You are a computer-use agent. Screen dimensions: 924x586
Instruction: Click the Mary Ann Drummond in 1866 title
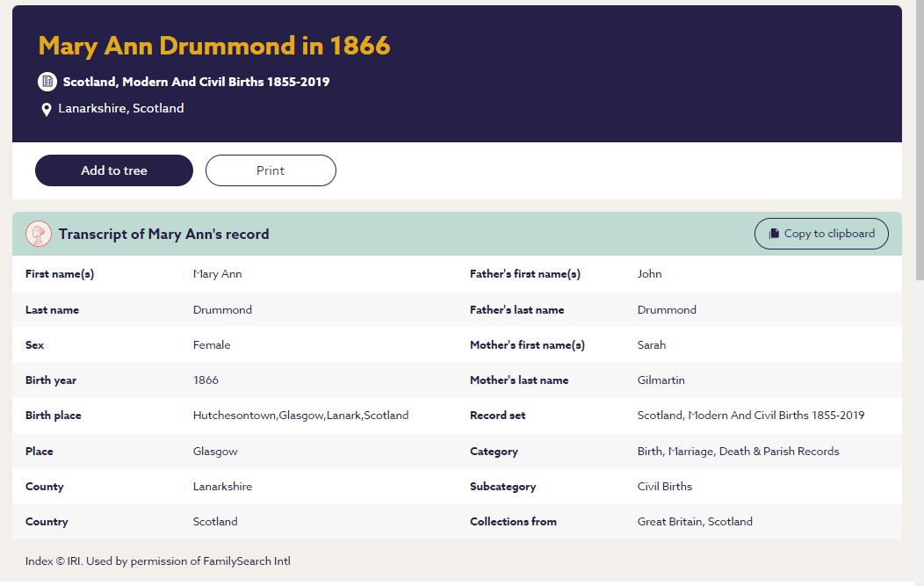click(x=214, y=46)
